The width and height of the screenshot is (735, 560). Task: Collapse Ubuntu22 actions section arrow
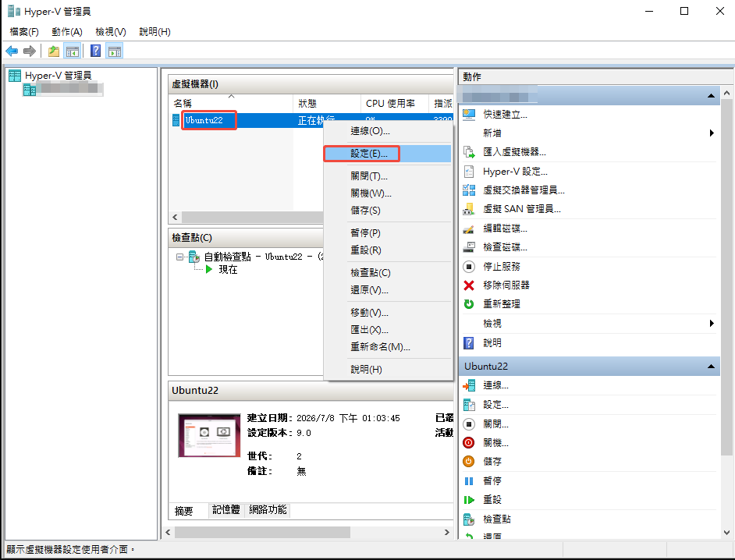tap(711, 367)
